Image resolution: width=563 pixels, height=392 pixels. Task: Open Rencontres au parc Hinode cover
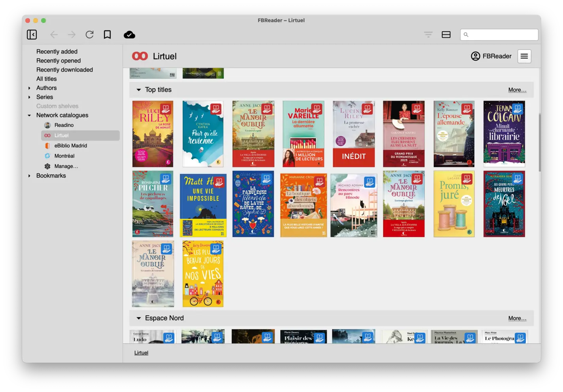click(353, 205)
